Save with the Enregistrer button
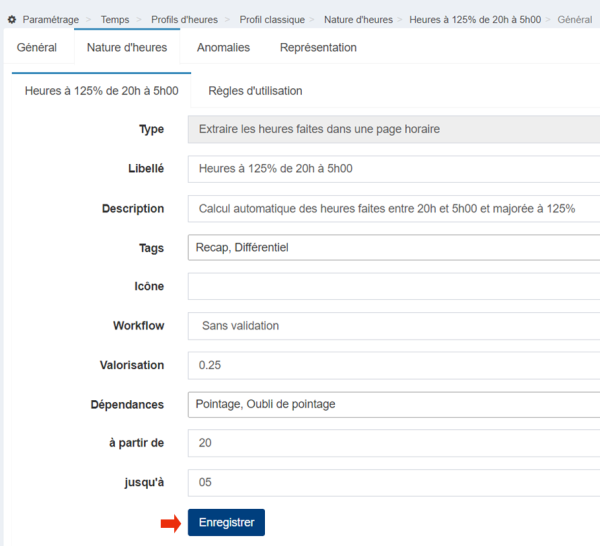 click(226, 522)
